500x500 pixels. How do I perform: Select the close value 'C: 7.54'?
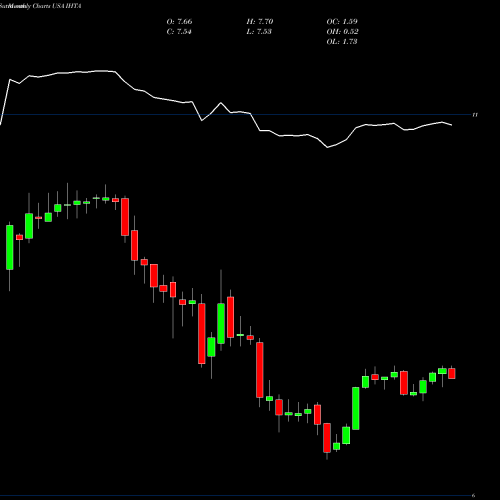click(179, 32)
